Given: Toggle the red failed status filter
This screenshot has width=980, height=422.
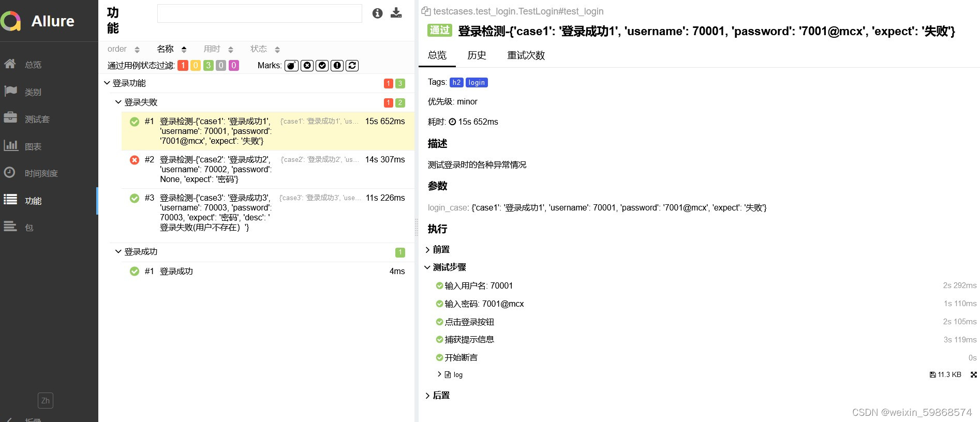Looking at the screenshot, I should [183, 66].
